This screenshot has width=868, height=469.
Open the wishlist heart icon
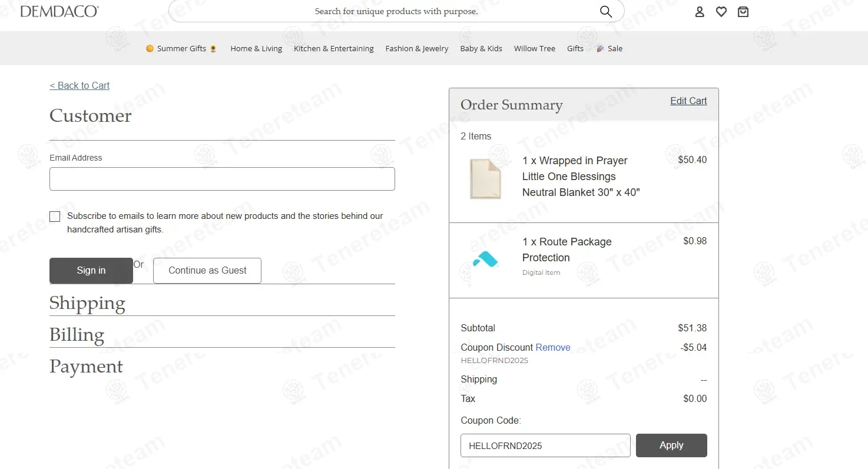coord(721,12)
